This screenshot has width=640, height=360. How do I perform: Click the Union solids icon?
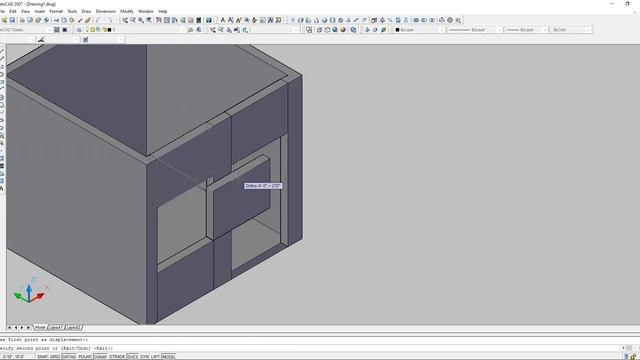coord(416,20)
